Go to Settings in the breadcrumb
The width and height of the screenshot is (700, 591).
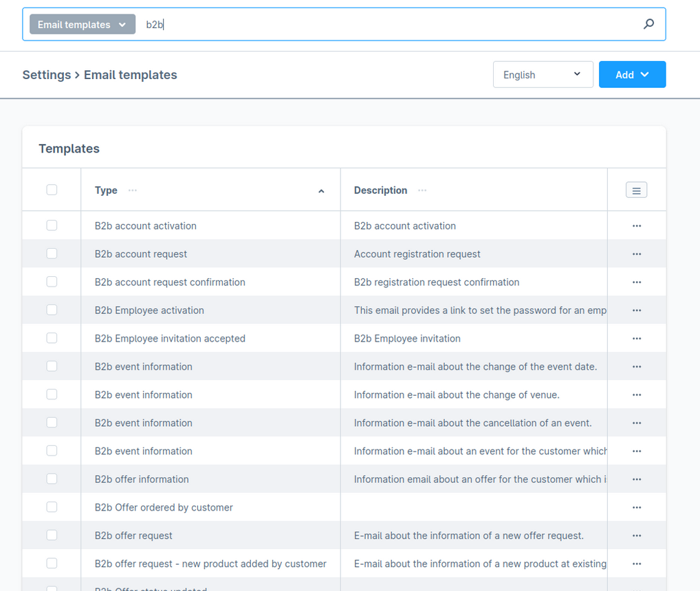(x=46, y=75)
